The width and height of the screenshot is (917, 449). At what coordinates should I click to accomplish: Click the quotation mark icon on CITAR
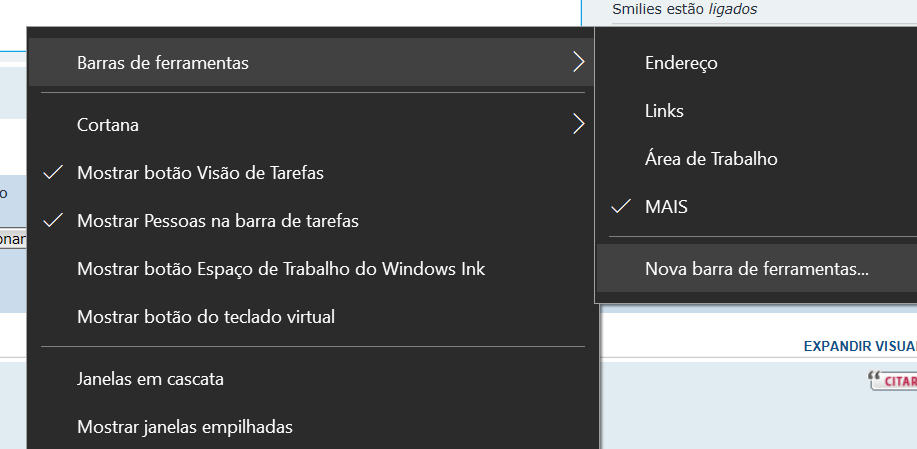point(876,380)
